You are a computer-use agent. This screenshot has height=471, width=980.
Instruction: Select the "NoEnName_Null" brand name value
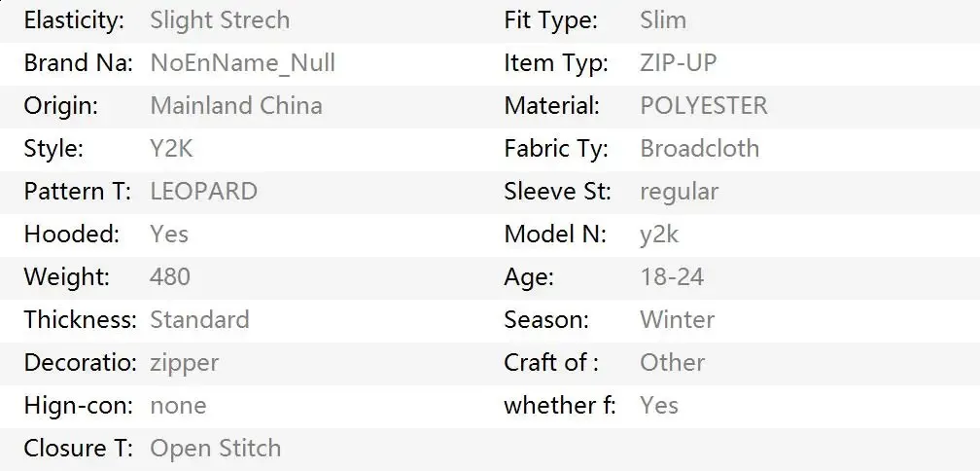click(x=242, y=63)
